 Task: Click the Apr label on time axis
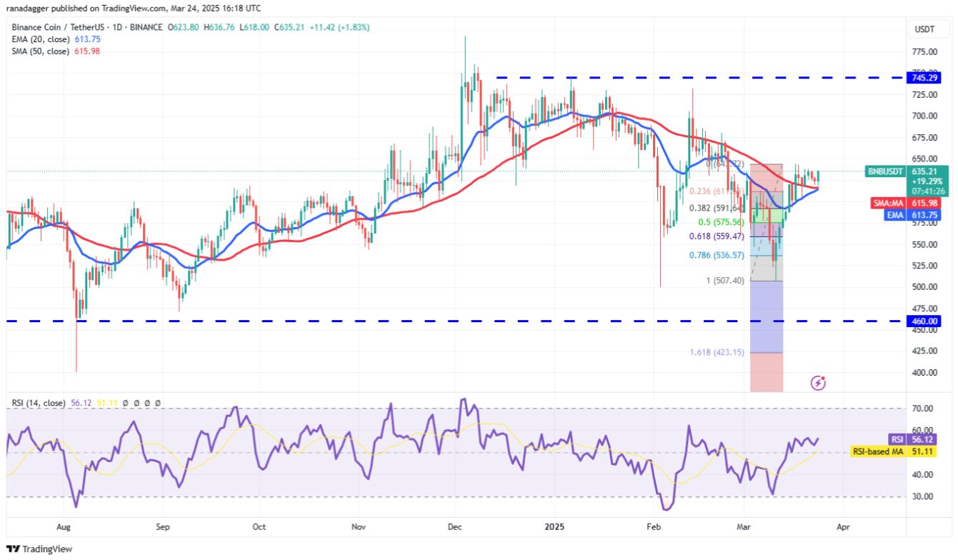pyautogui.click(x=843, y=526)
